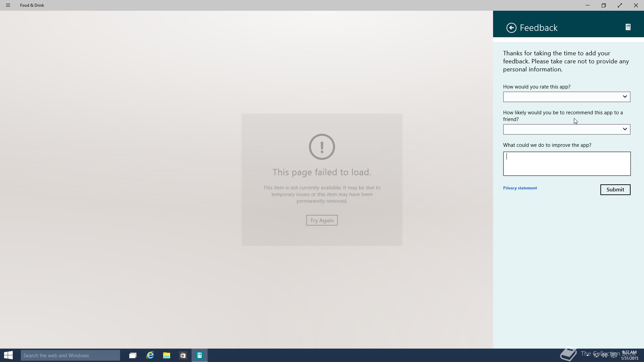Click the network icon in system tray
This screenshot has height=362, width=644.
coord(596,355)
